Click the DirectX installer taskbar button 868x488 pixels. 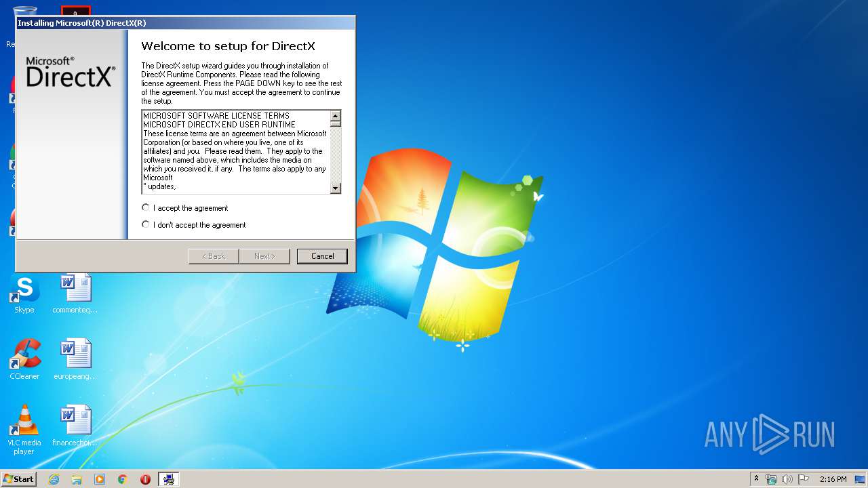pos(169,479)
